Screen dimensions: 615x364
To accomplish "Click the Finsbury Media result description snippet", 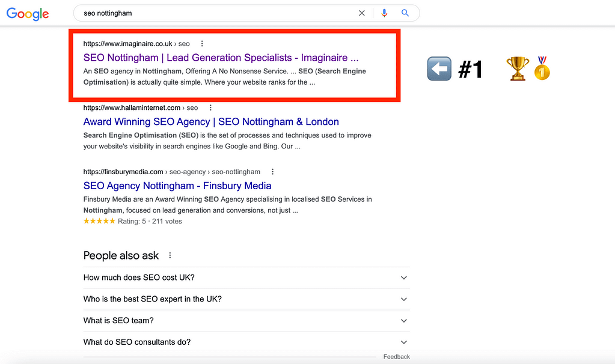I will (227, 205).
